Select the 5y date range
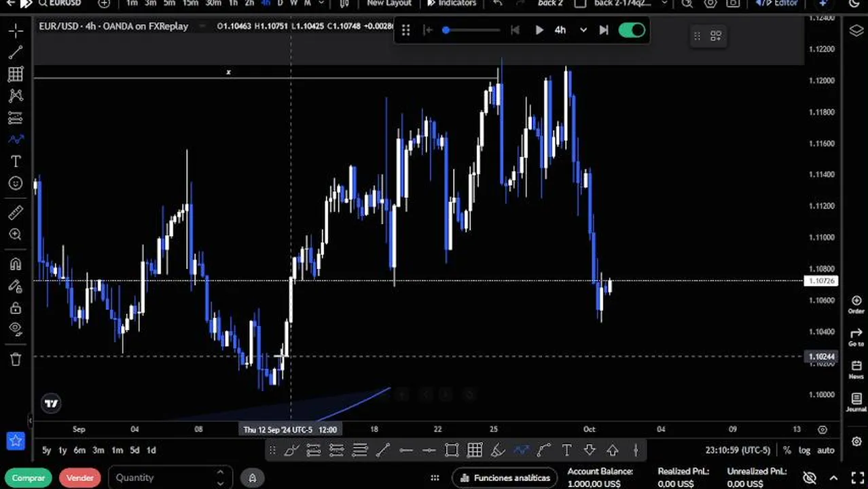Image resolution: width=868 pixels, height=489 pixels. [46, 450]
